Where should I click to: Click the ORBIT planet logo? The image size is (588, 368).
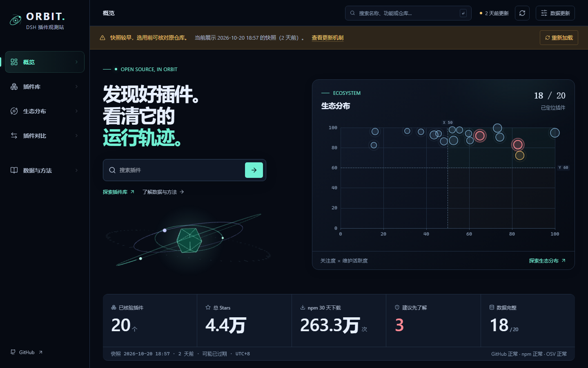(x=16, y=20)
